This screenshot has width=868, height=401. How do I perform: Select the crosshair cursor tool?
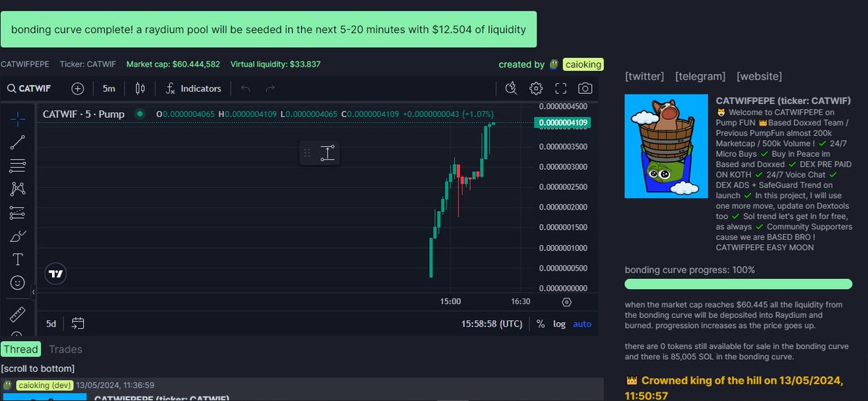(18, 118)
